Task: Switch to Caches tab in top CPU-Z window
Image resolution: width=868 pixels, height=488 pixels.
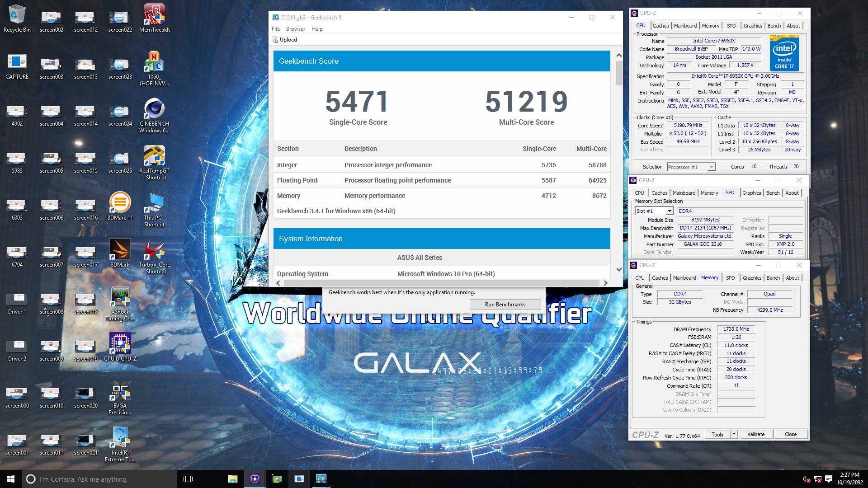Action: [660, 26]
